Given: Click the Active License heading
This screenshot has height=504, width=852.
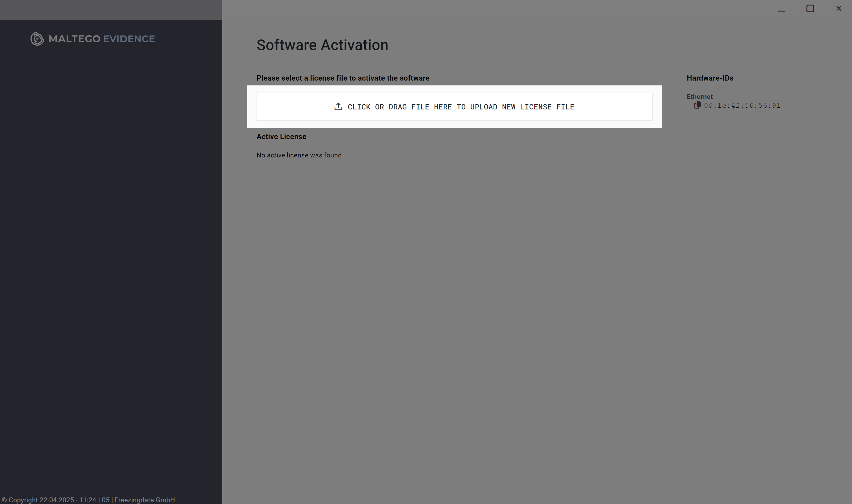Looking at the screenshot, I should point(281,137).
